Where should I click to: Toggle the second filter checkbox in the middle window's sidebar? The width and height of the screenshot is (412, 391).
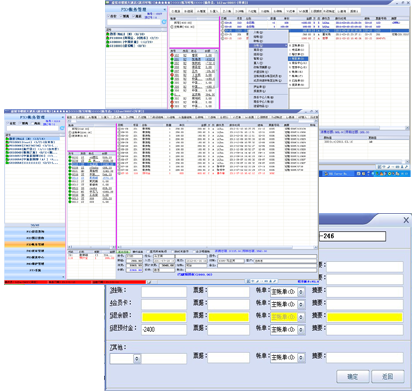click(21, 123)
